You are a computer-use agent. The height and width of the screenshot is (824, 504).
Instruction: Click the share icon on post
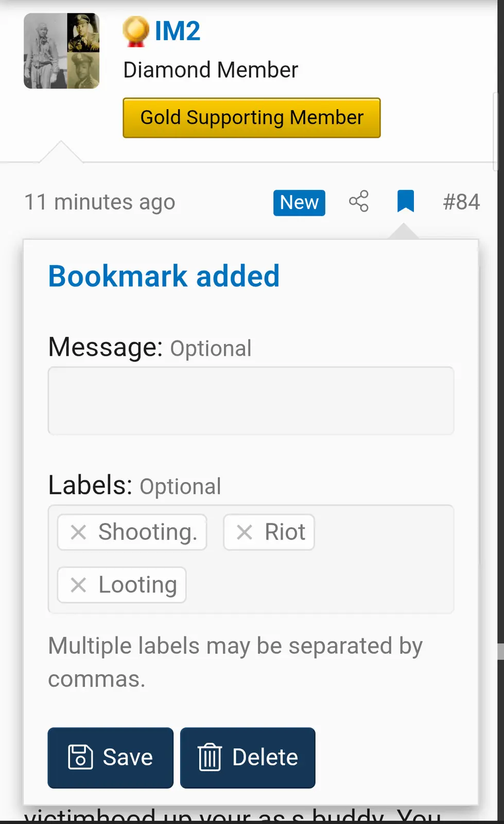[x=359, y=201]
